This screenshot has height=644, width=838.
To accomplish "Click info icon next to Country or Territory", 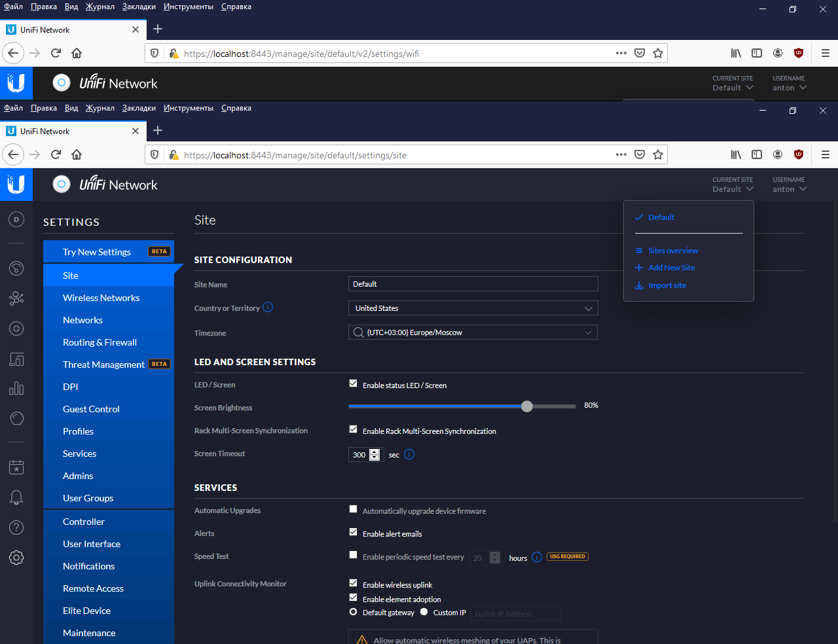I will [x=268, y=308].
